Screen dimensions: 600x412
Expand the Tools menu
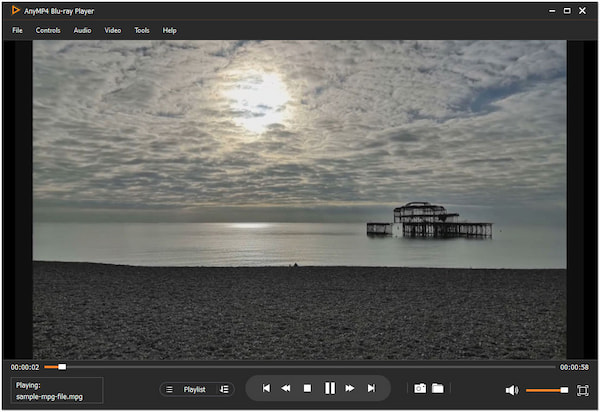(x=142, y=30)
